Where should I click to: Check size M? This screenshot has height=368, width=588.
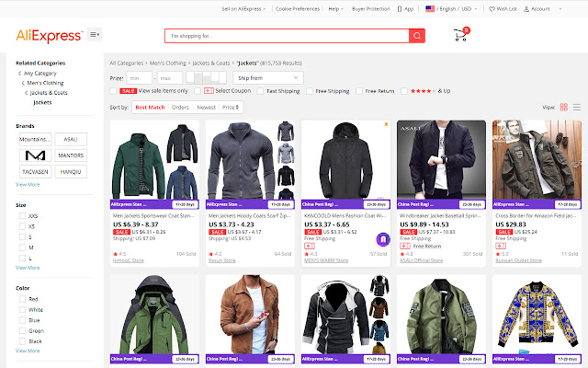click(22, 247)
